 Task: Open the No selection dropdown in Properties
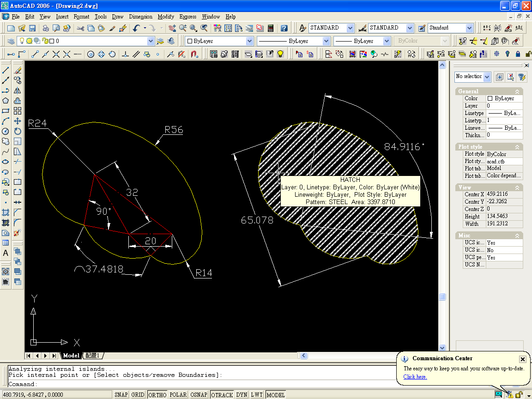487,77
